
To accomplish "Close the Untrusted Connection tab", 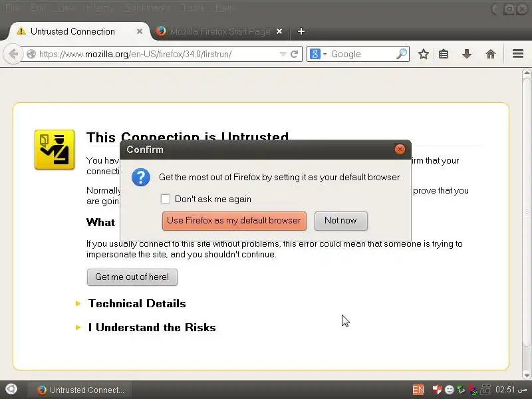I will (140, 31).
